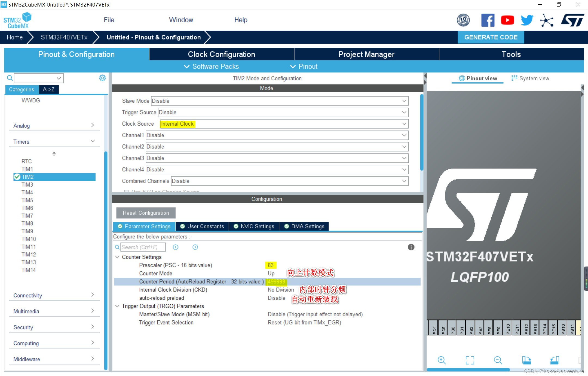Click the zoom in magnifier icon
The image size is (588, 376).
click(441, 360)
